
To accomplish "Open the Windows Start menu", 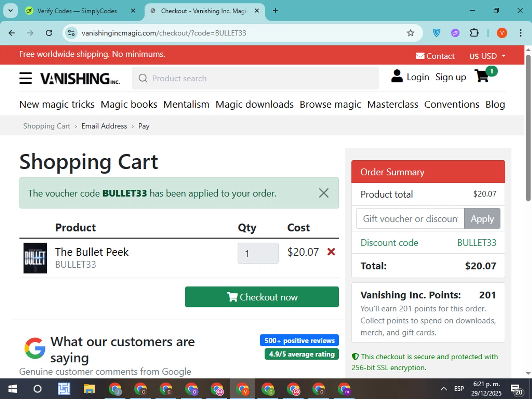I will pyautogui.click(x=12, y=389).
